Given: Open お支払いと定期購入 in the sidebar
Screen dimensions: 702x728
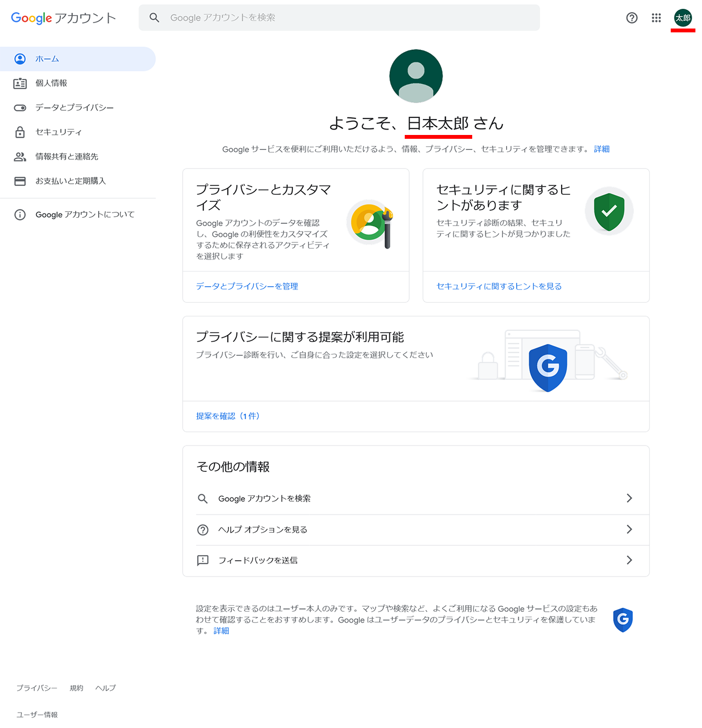Looking at the screenshot, I should (78, 181).
